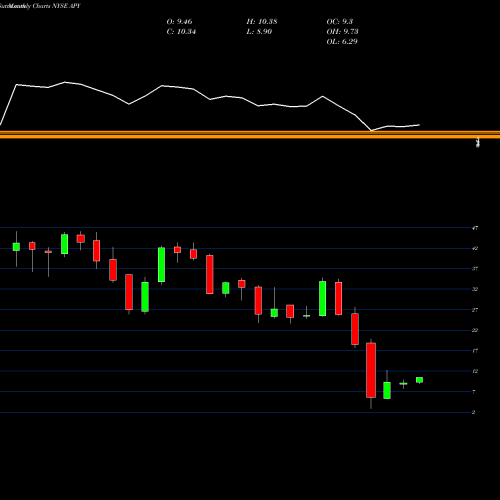This screenshot has width=500, height=500.
Task: Select the 'OH: 9.73' reading
Action: coord(342,32)
